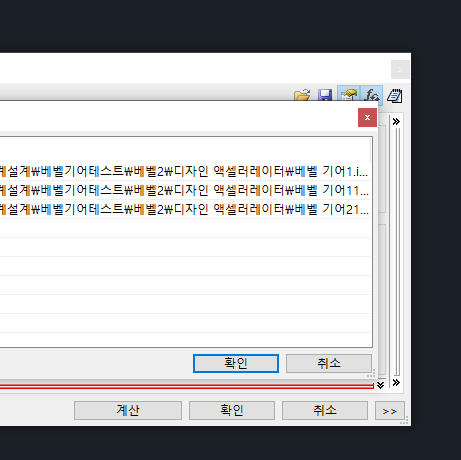Expand the upper double chevron on right
This screenshot has height=460, width=461.
pos(396,121)
